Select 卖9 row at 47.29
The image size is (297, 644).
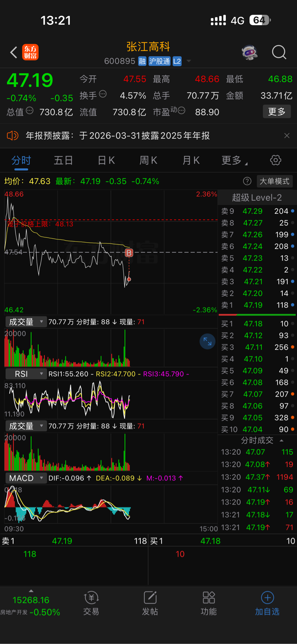click(x=257, y=211)
